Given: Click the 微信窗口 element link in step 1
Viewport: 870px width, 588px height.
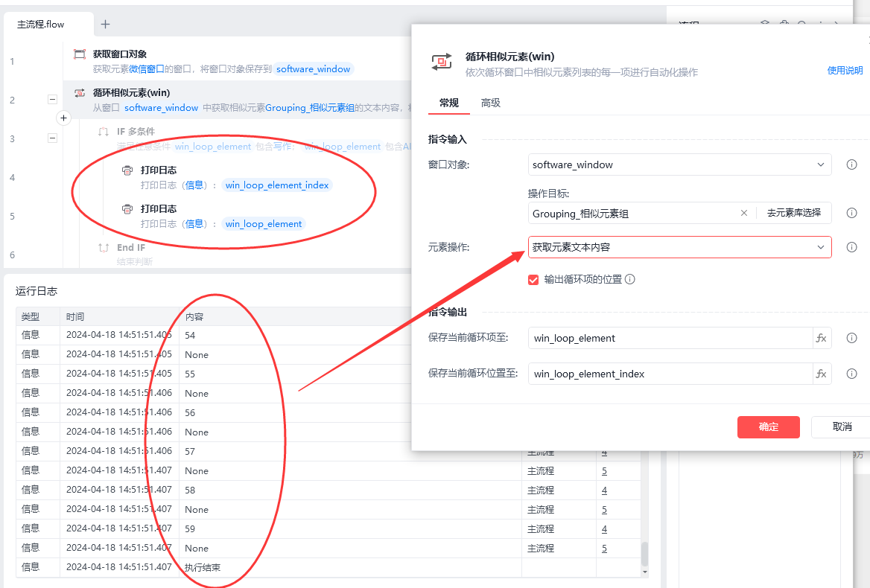Looking at the screenshot, I should (147, 69).
